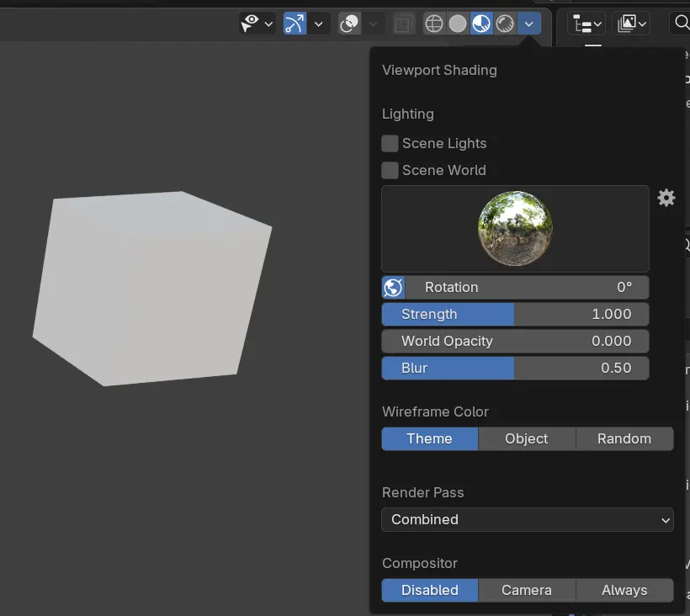This screenshot has height=616, width=690.
Task: Enable the Scene World checkbox
Action: [390, 170]
